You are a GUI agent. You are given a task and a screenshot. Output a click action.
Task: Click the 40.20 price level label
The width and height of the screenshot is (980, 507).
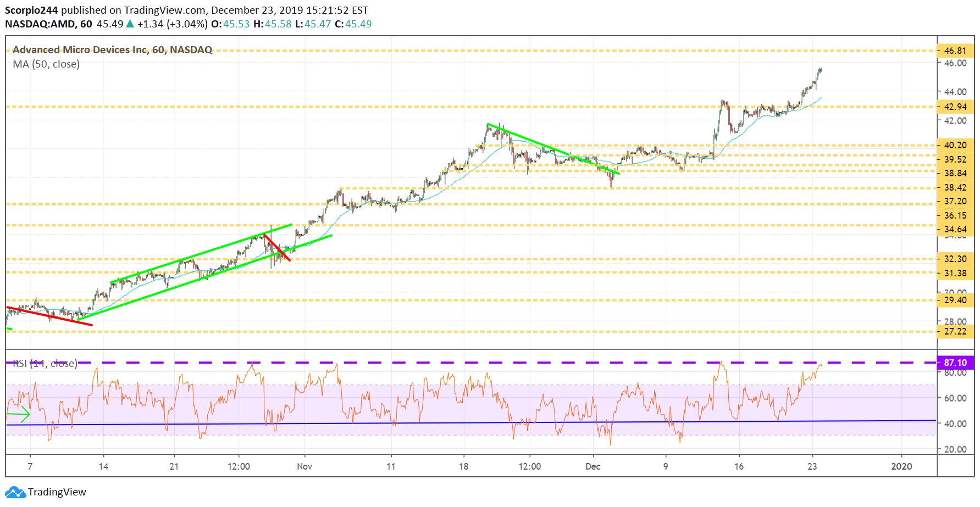click(x=955, y=145)
